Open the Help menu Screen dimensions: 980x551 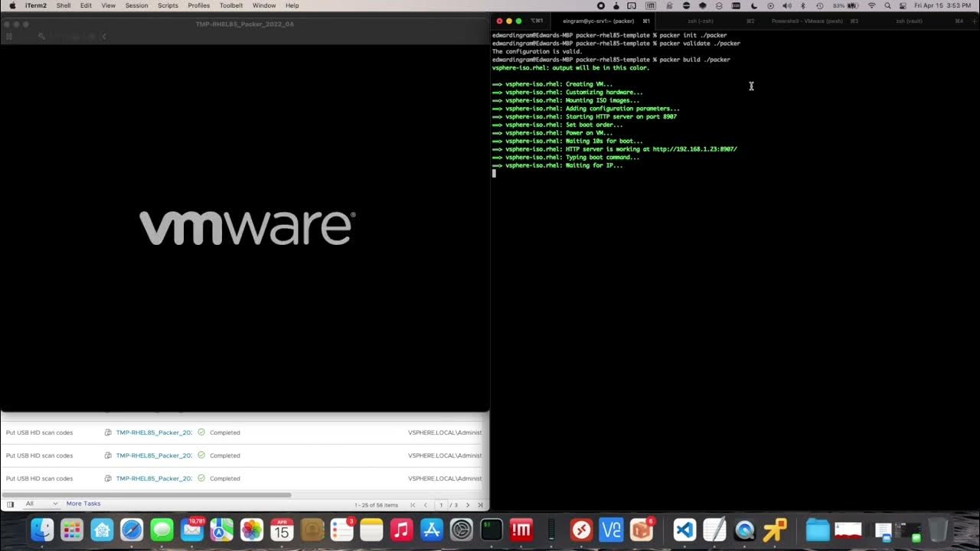click(292, 5)
